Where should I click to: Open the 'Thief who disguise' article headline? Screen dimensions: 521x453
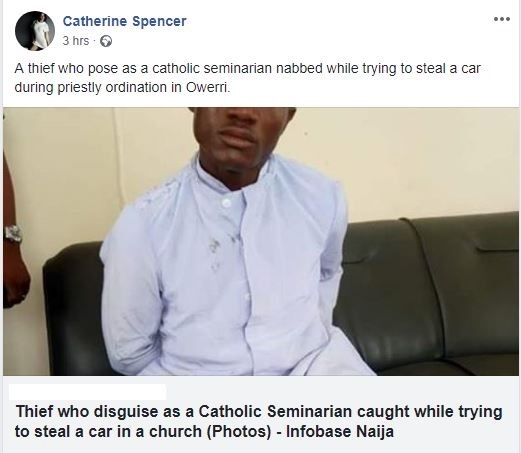coord(258,421)
